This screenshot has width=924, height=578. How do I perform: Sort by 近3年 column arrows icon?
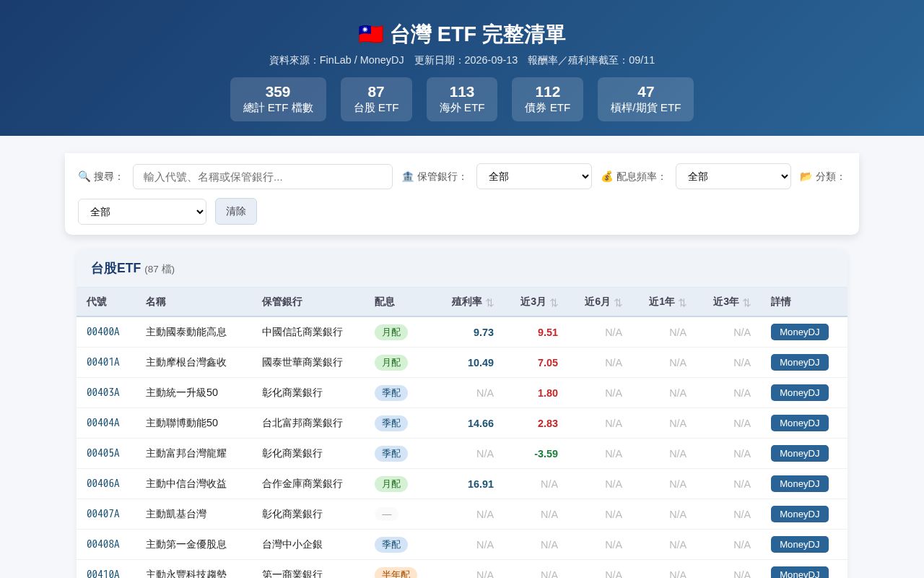click(x=746, y=302)
